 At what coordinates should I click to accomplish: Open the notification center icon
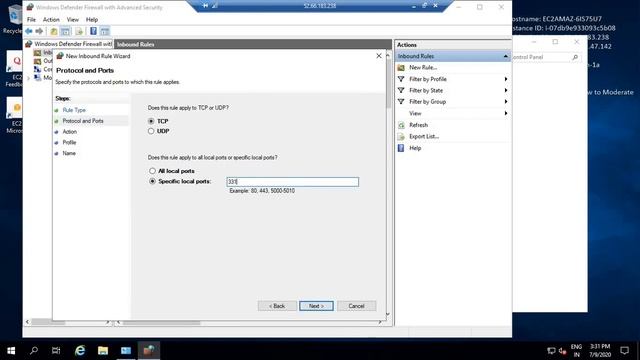(624, 350)
